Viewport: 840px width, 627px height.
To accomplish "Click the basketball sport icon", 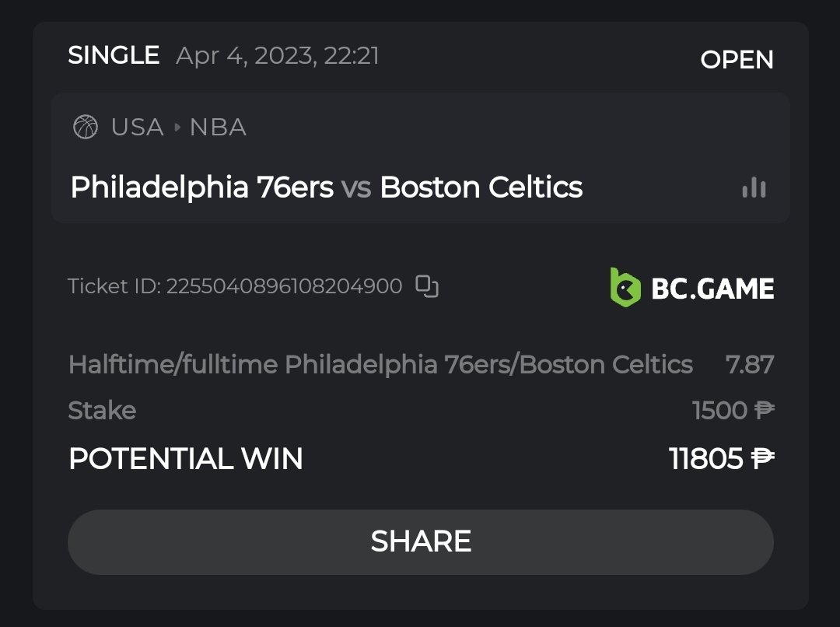I will click(x=86, y=127).
